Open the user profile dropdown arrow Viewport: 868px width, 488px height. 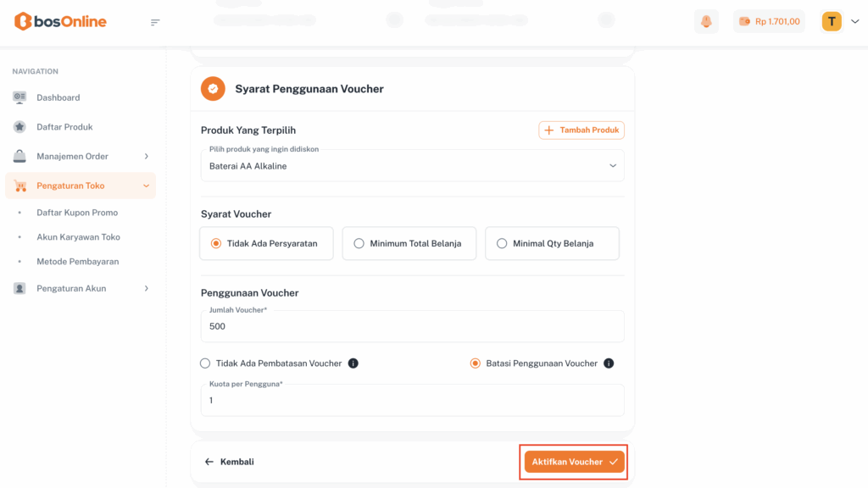(854, 22)
